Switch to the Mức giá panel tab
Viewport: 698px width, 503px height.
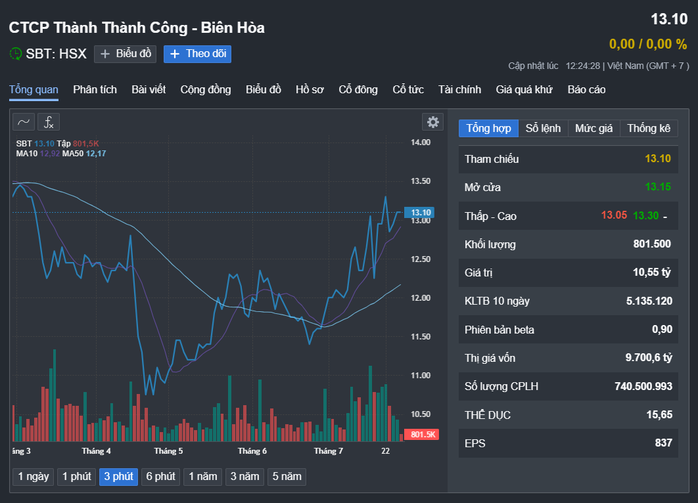[594, 128]
